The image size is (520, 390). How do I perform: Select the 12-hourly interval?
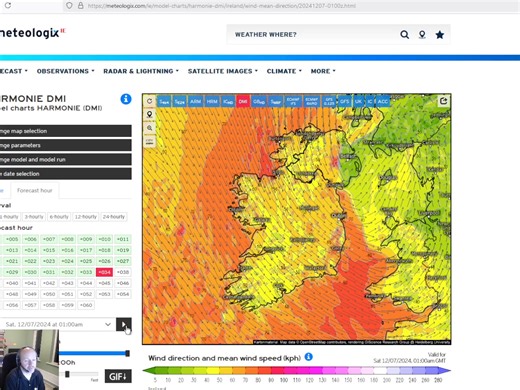86,217
